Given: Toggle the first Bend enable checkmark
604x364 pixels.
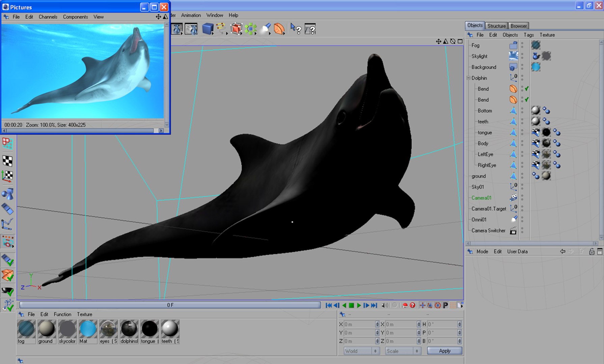Looking at the screenshot, I should pos(526,89).
